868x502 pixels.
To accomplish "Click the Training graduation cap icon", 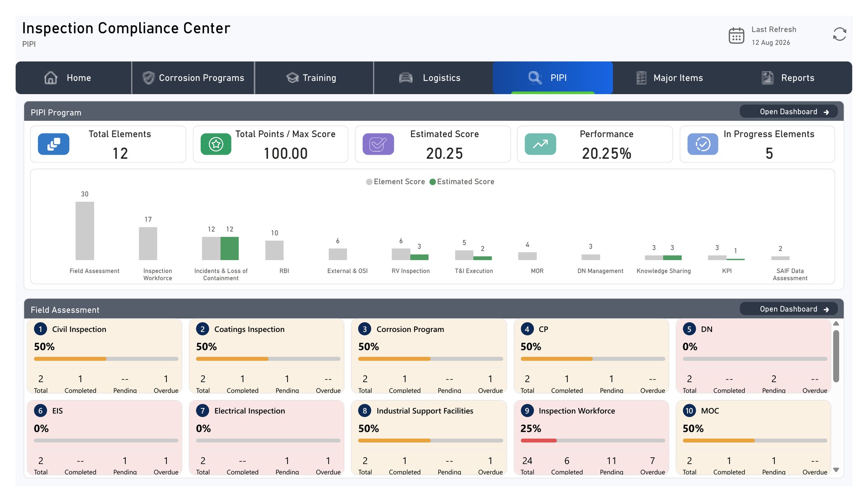I will point(292,78).
